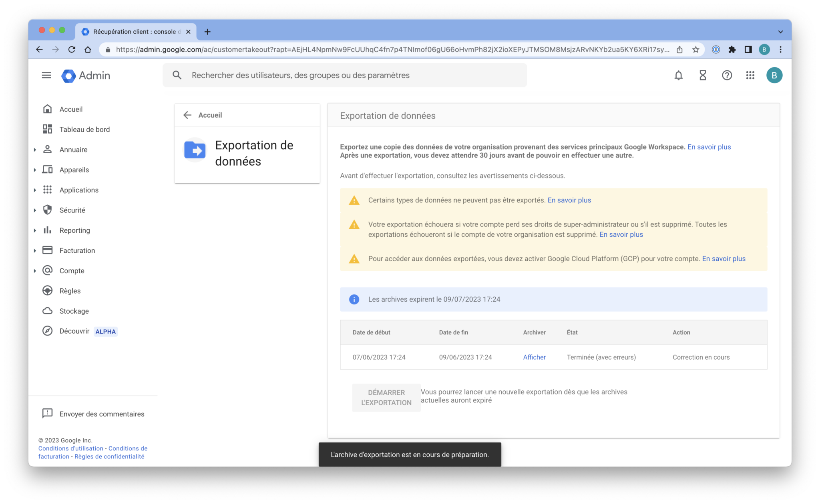Viewport: 820px width, 504px height.
Task: Open the help question mark icon
Action: (x=727, y=75)
